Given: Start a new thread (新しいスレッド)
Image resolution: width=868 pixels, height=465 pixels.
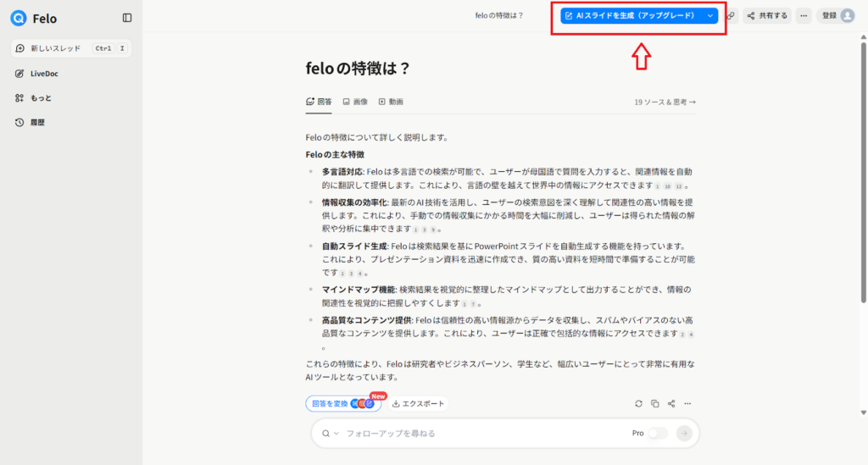Looking at the screenshot, I should pyautogui.click(x=71, y=48).
